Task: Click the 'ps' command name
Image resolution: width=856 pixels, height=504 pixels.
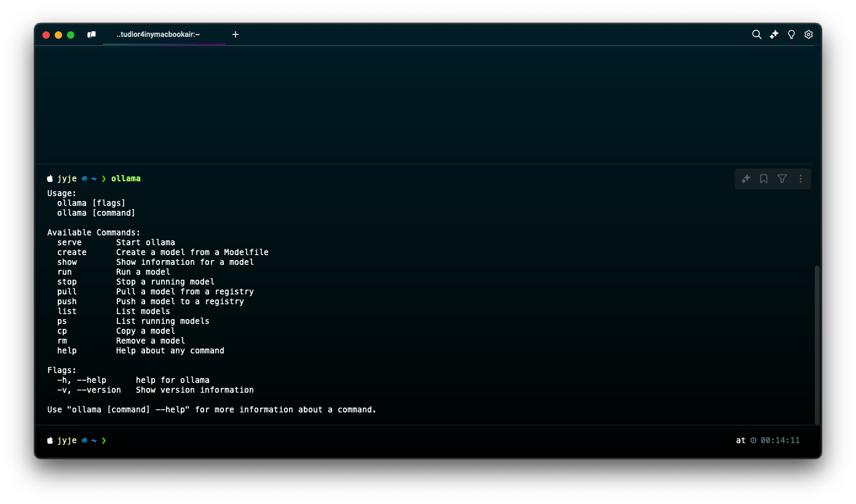Action: pyautogui.click(x=62, y=321)
